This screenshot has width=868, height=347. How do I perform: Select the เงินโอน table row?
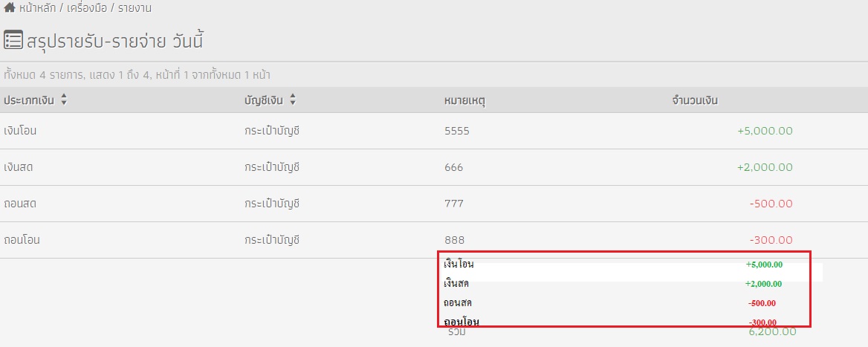point(434,132)
